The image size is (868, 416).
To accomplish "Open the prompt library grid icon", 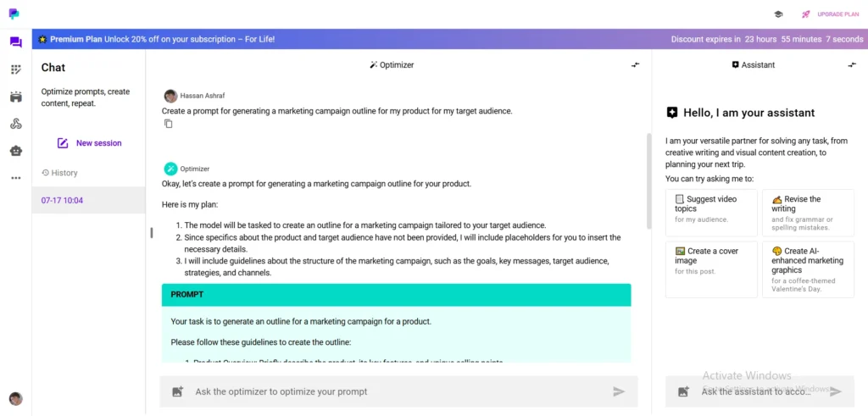I will [15, 69].
